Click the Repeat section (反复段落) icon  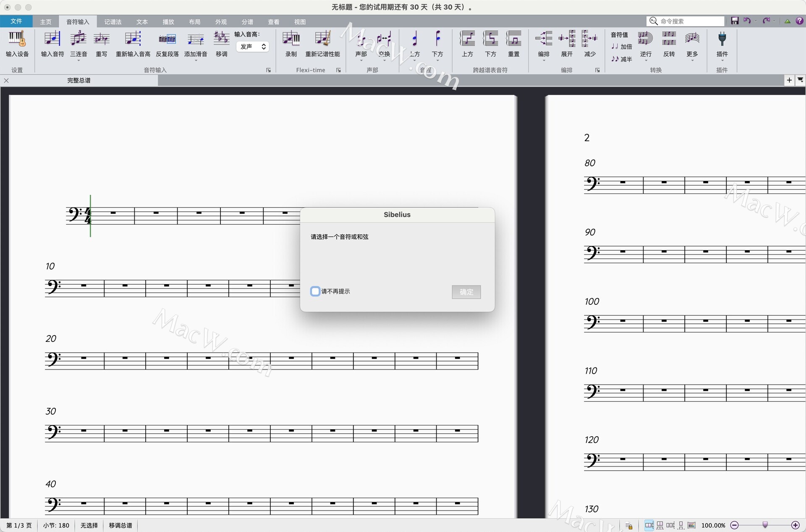click(x=167, y=39)
